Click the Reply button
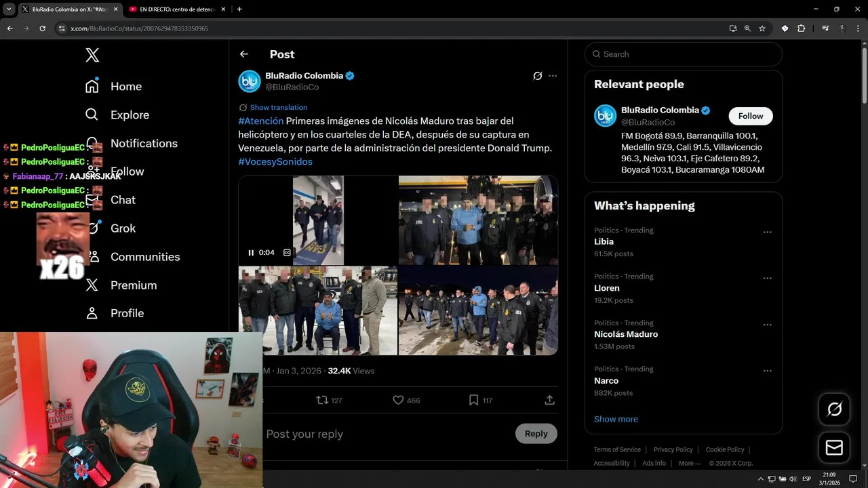 [536, 434]
